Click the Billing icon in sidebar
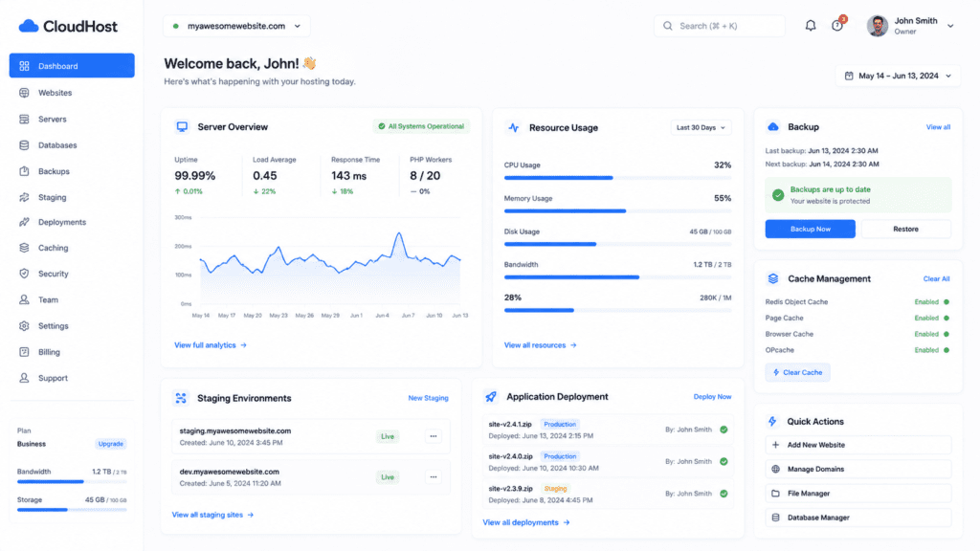 click(24, 352)
